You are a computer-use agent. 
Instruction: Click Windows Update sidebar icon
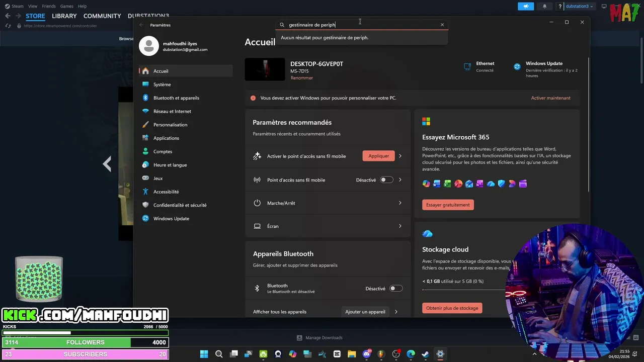(145, 218)
